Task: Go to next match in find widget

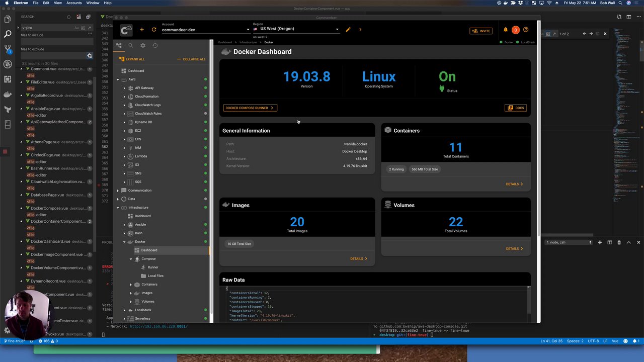Action: [x=591, y=34]
